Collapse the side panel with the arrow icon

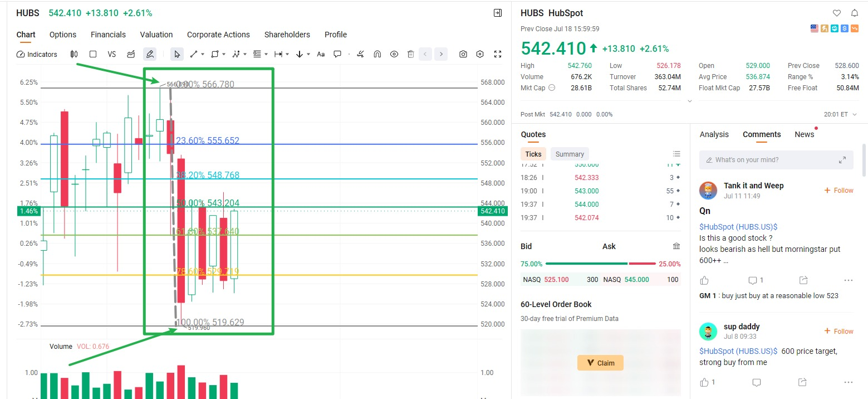[498, 13]
